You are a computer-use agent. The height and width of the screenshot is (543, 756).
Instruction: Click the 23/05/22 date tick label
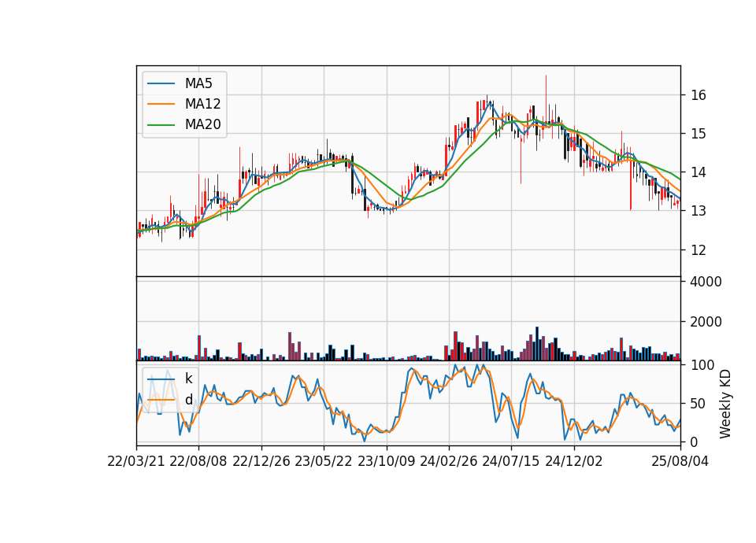pyautogui.click(x=324, y=461)
